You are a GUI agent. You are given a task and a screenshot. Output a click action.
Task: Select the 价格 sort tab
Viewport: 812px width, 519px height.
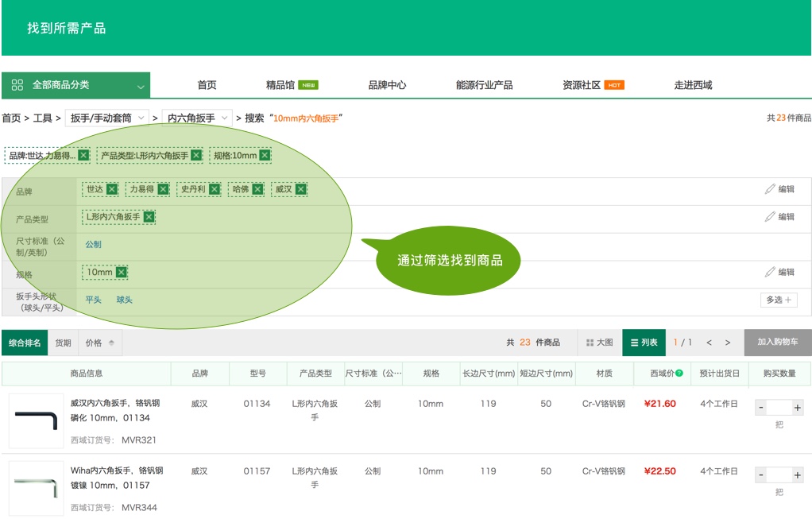pos(99,343)
